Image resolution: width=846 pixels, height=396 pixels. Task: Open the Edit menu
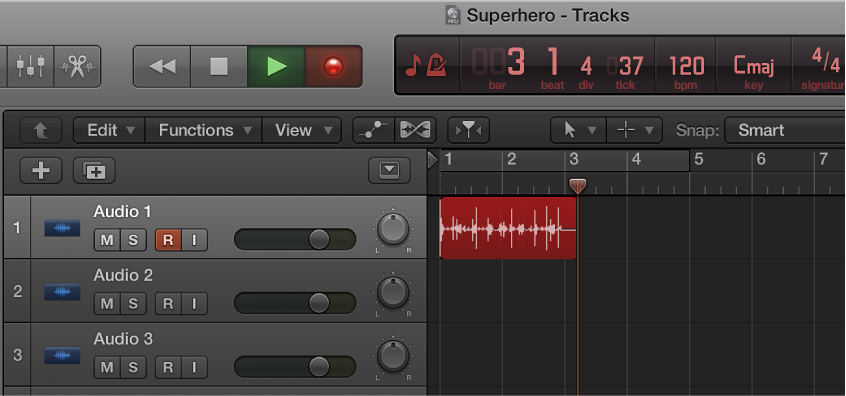[x=110, y=130]
